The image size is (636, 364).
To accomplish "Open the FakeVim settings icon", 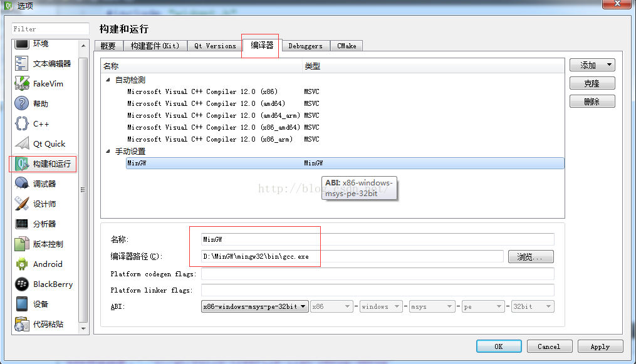I will tap(21, 83).
